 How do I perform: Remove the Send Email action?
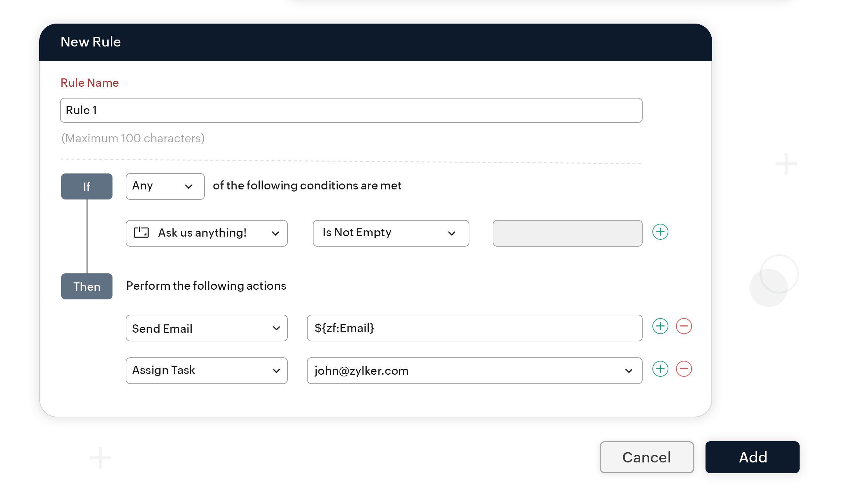[684, 326]
